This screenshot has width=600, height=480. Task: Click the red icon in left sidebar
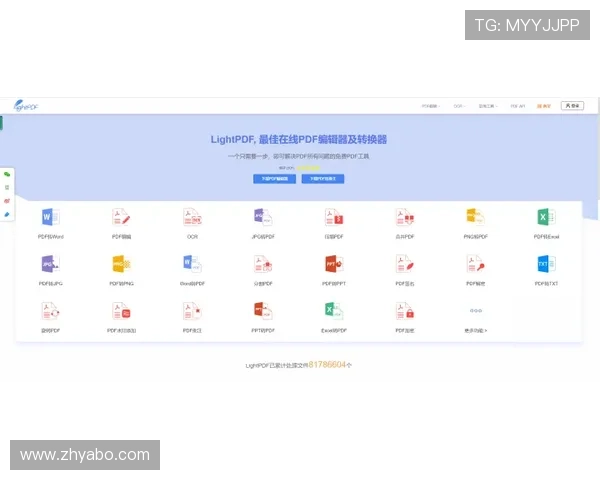pos(7,201)
